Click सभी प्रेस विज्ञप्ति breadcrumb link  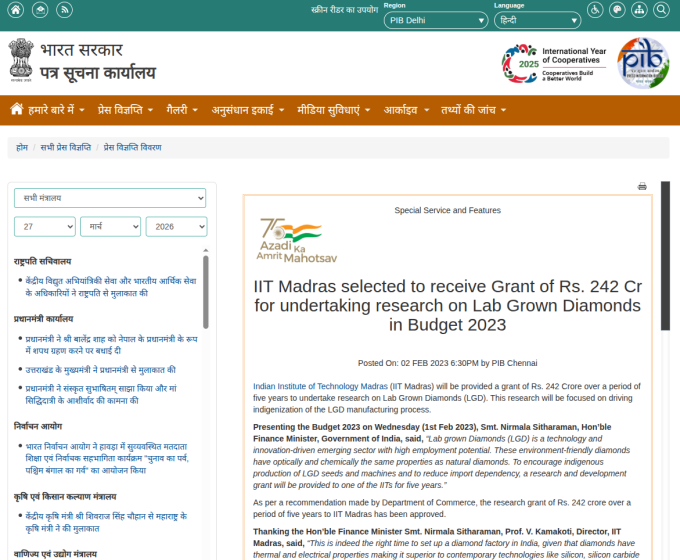point(66,147)
